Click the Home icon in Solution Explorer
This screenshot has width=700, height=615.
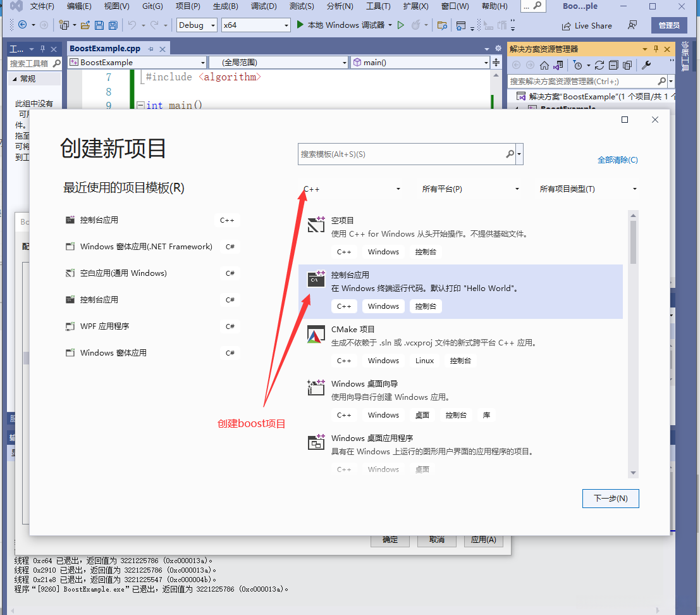[544, 65]
